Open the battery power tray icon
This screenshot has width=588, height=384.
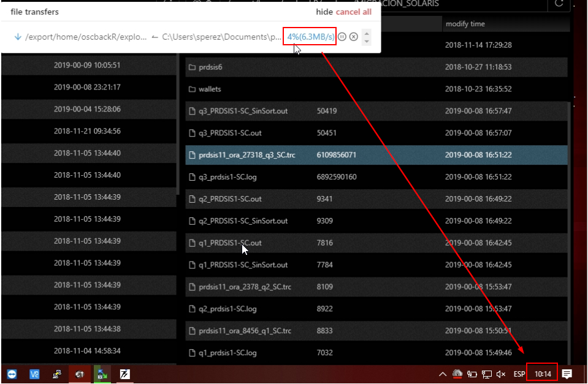pyautogui.click(x=472, y=374)
